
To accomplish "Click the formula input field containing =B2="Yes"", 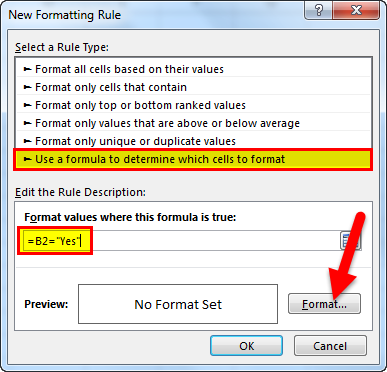I will click(182, 241).
